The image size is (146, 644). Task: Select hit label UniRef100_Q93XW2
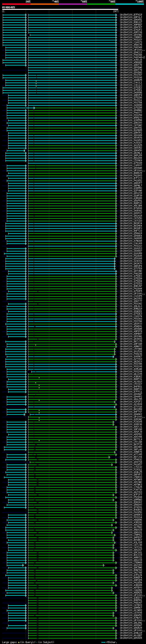pyautogui.click(x=131, y=35)
